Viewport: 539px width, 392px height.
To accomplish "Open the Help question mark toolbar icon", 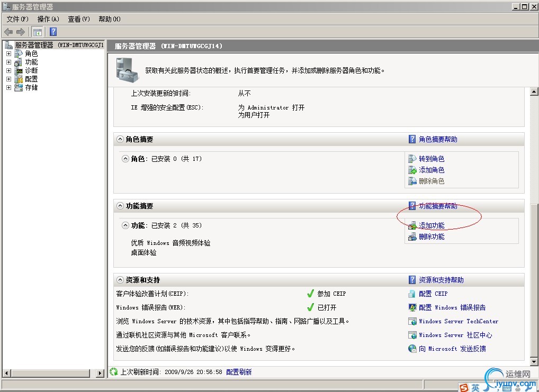I will tap(53, 32).
